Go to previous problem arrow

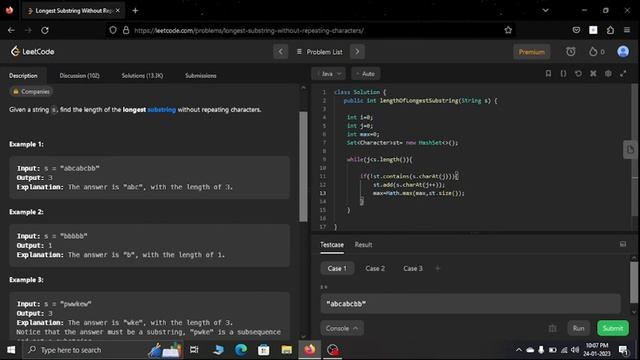click(280, 52)
